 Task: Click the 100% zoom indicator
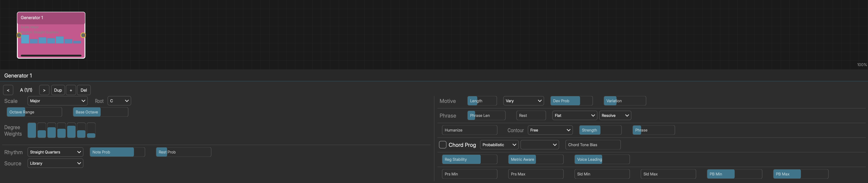pos(862,65)
